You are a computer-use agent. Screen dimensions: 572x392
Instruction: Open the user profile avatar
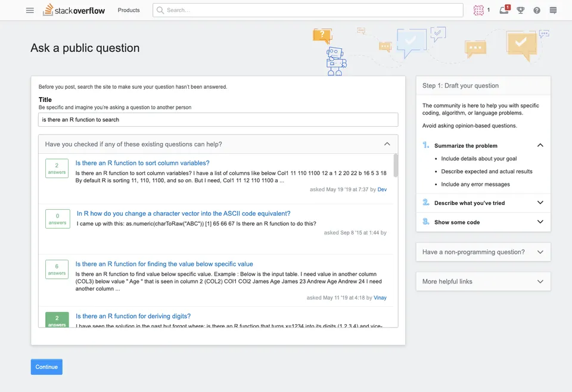(x=478, y=10)
